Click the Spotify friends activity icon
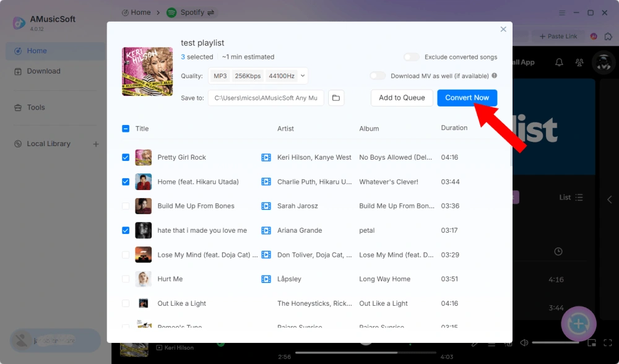The height and width of the screenshot is (364, 619). coord(579,63)
